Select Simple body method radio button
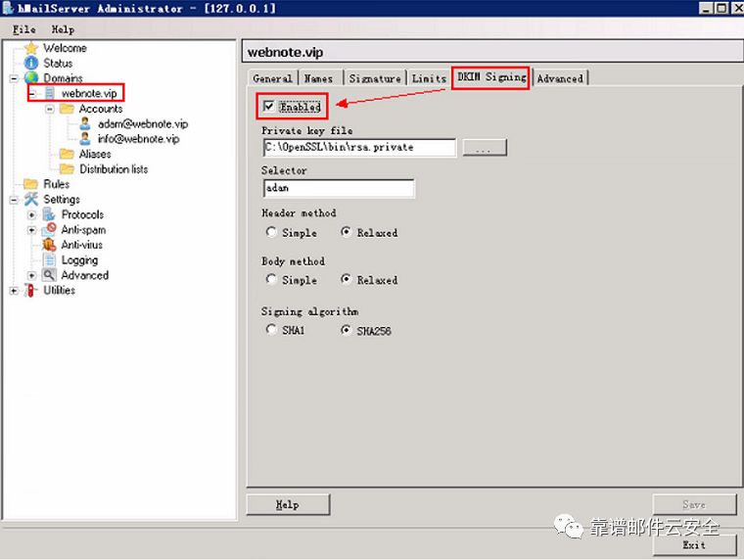The image size is (744, 560). pyautogui.click(x=271, y=280)
